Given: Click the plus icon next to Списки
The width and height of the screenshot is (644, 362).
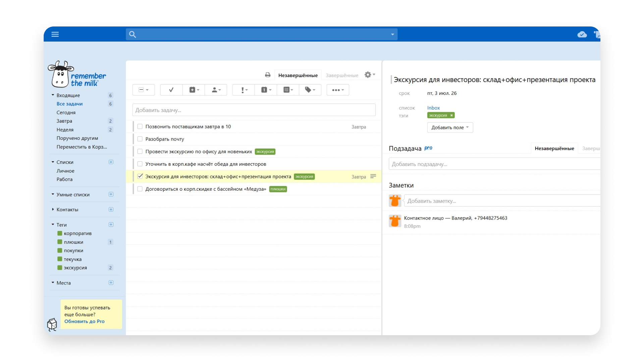Looking at the screenshot, I should pyautogui.click(x=111, y=162).
